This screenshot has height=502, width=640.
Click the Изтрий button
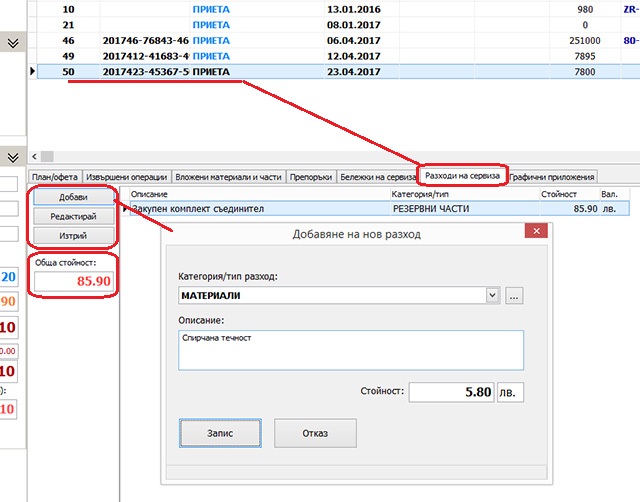click(x=72, y=235)
